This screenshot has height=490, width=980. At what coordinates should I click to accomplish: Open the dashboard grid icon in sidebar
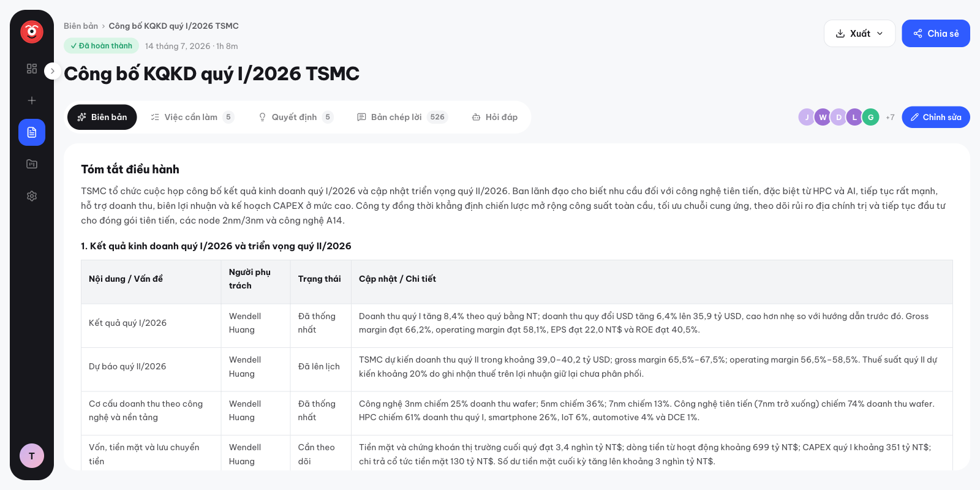32,69
